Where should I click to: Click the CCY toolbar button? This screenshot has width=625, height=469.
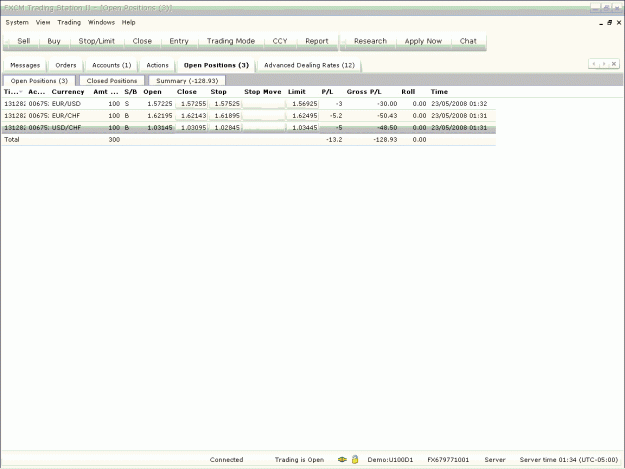coord(280,41)
